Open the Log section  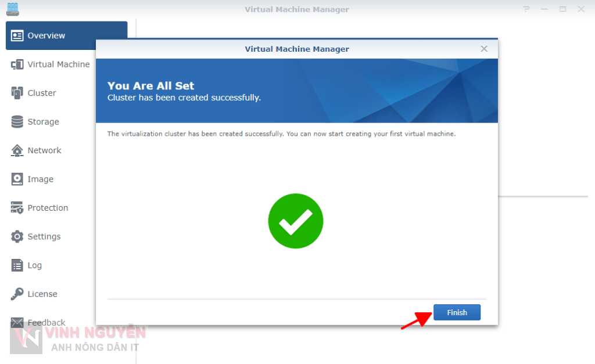(x=34, y=265)
